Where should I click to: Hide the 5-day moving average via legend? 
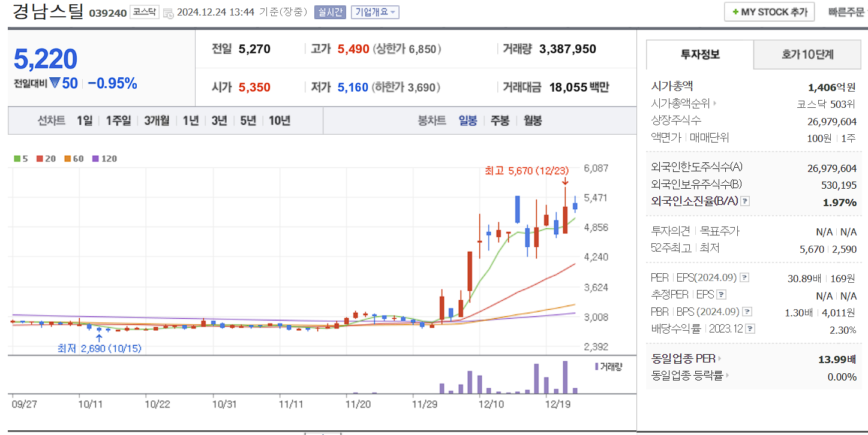[x=16, y=158]
